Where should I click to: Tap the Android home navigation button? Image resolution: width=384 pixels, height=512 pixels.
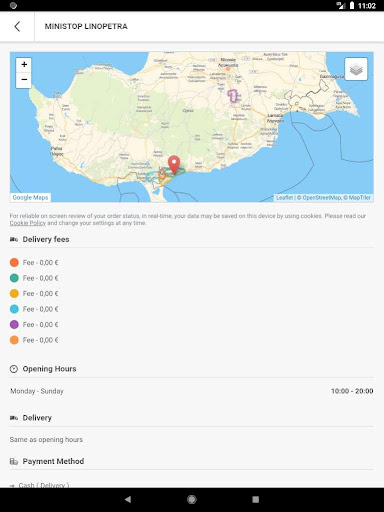(x=192, y=499)
